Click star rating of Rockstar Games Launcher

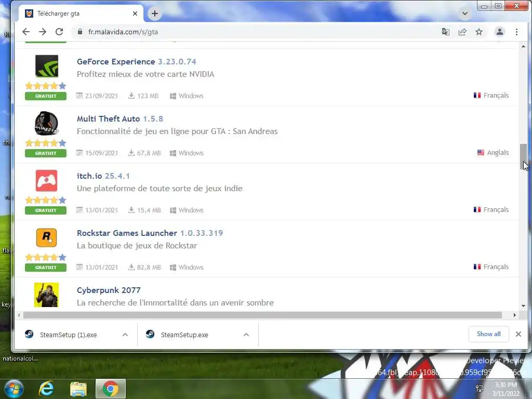(46, 257)
